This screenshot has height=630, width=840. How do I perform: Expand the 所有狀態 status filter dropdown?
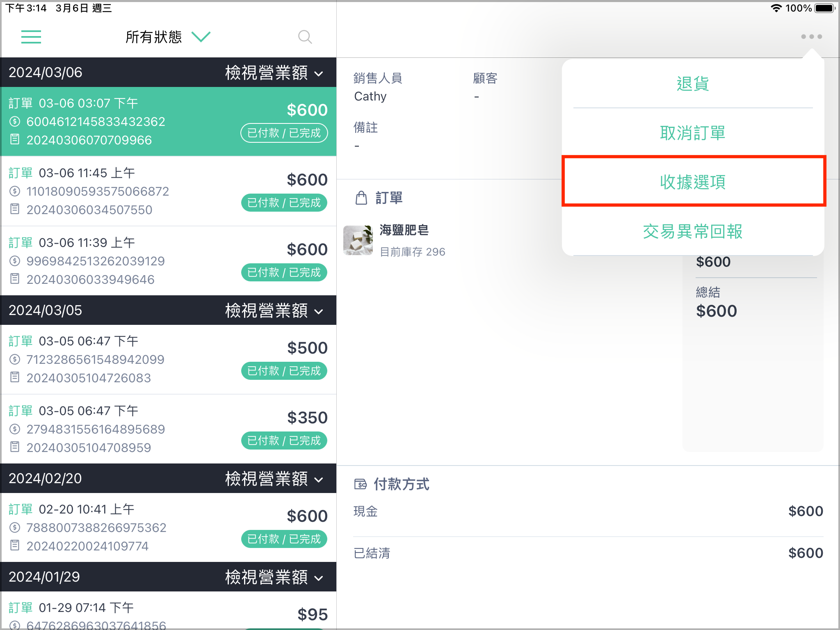(168, 37)
